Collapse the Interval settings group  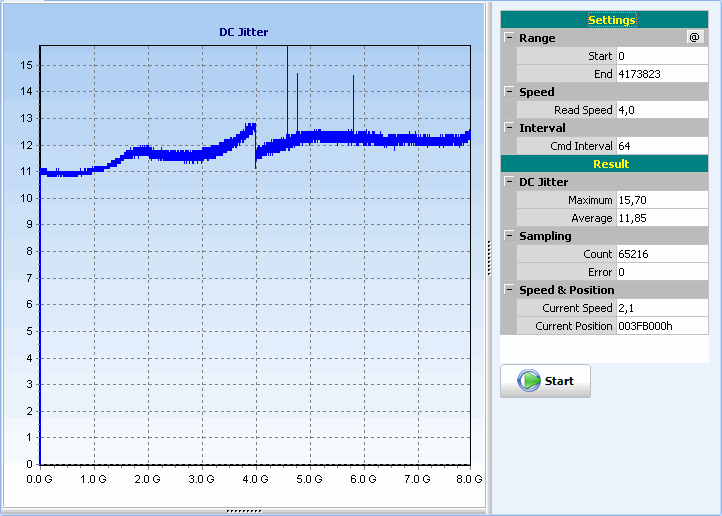(509, 128)
